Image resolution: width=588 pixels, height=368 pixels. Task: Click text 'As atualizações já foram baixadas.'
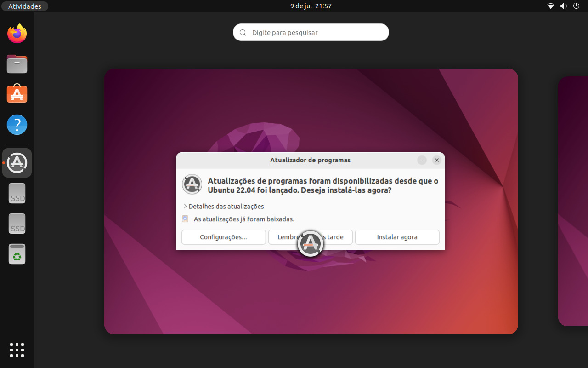coord(244,219)
